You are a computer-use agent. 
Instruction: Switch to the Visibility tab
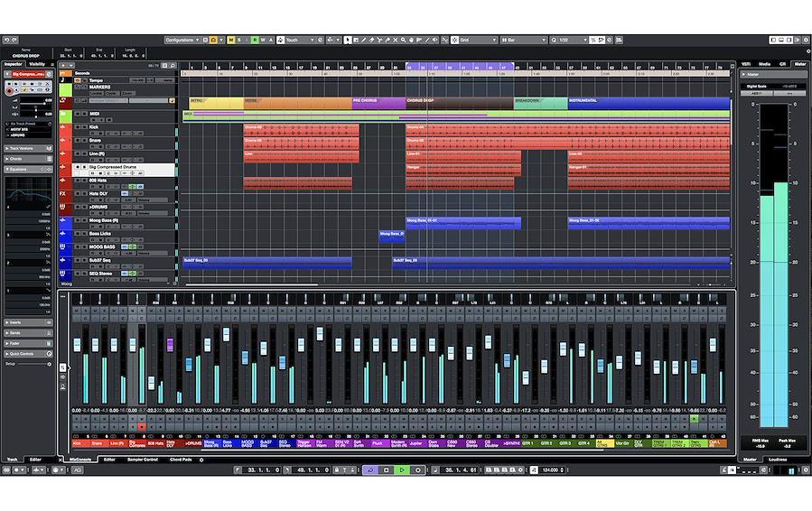(x=37, y=64)
